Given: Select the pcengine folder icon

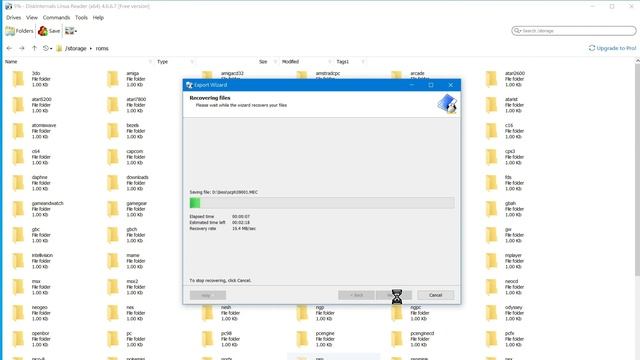Looking at the screenshot, I should [x=302, y=339].
